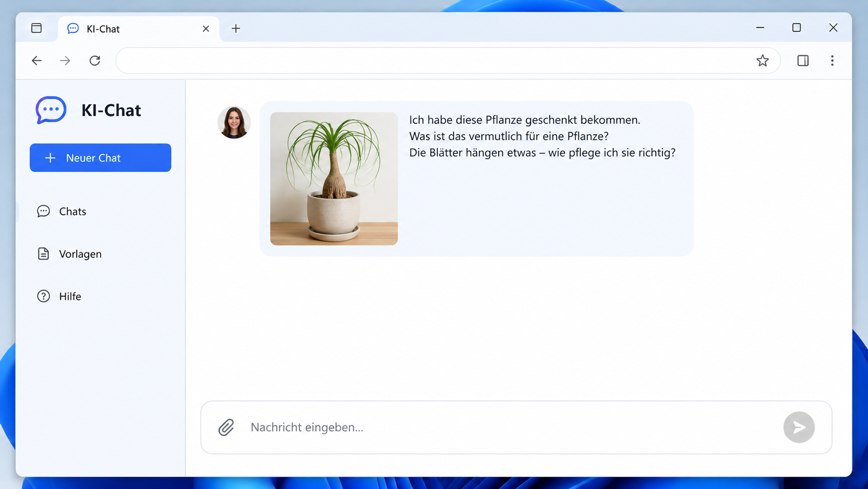Image resolution: width=868 pixels, height=489 pixels.
Task: Open the Vorlagen templates section
Action: pyautogui.click(x=70, y=254)
